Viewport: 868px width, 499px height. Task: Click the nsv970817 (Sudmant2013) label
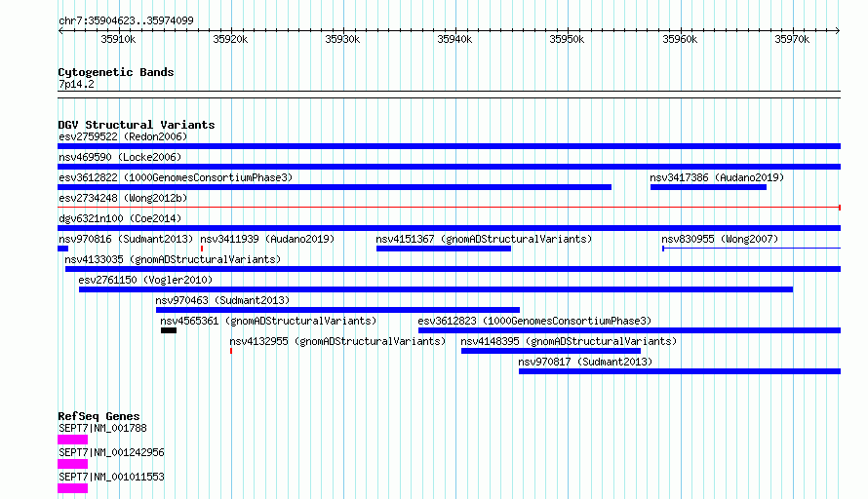click(586, 362)
